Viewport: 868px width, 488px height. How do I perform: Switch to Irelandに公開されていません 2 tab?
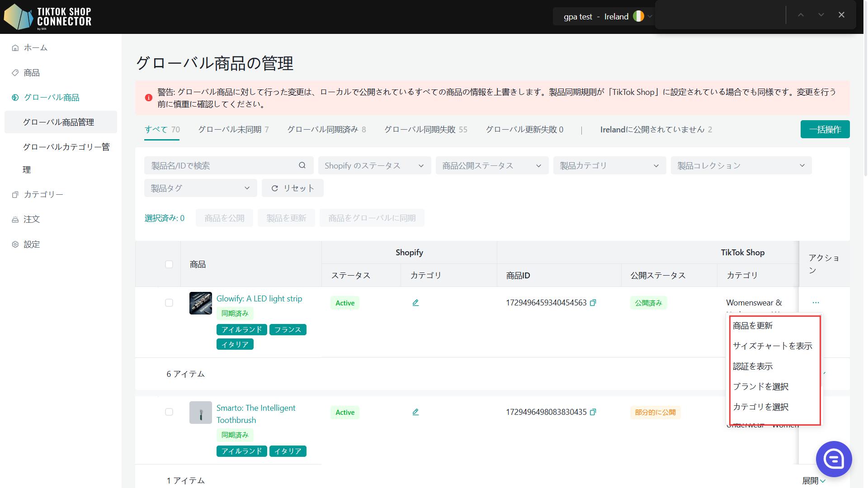tap(656, 130)
